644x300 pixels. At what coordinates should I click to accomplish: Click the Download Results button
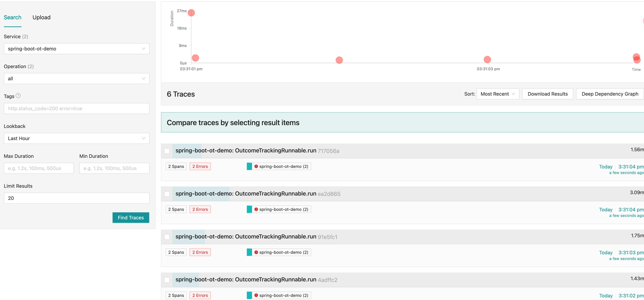pyautogui.click(x=548, y=94)
